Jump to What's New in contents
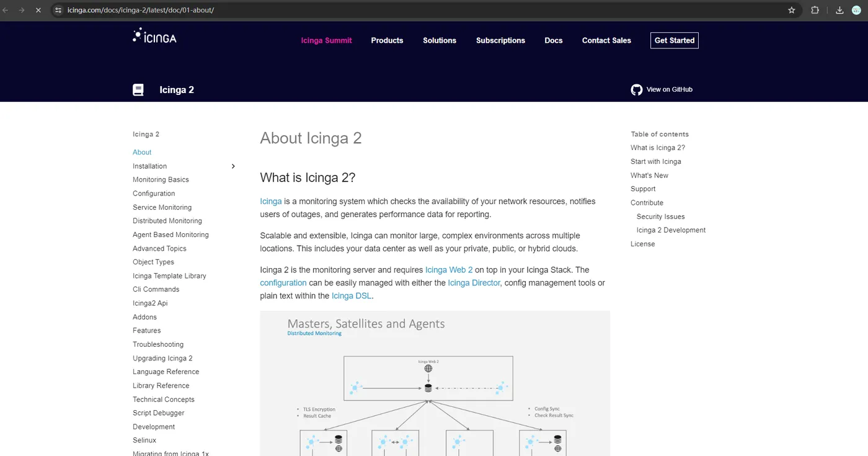The width and height of the screenshot is (868, 456). pos(649,175)
